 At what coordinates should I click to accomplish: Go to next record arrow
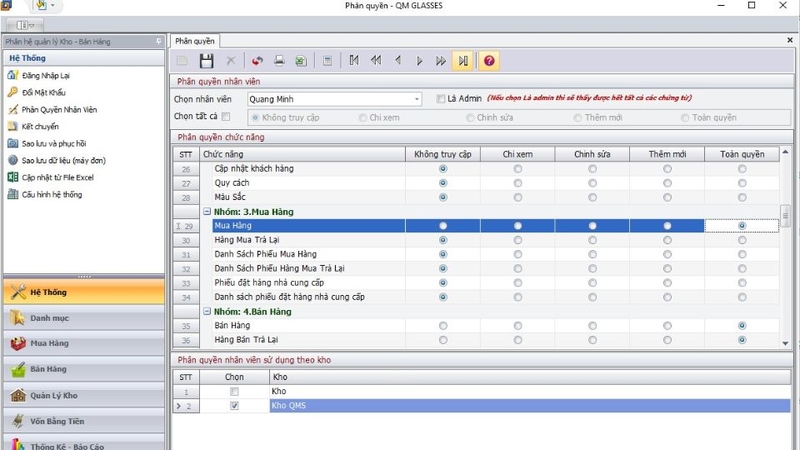(x=419, y=61)
